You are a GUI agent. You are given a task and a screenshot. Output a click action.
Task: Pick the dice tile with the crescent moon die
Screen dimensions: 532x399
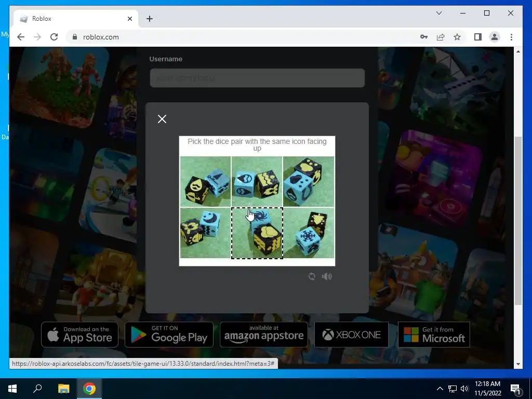pos(205,233)
